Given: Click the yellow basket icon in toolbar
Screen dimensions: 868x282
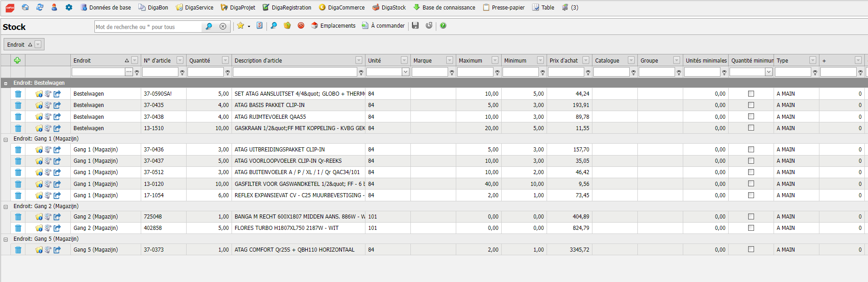Looking at the screenshot, I should [x=287, y=26].
